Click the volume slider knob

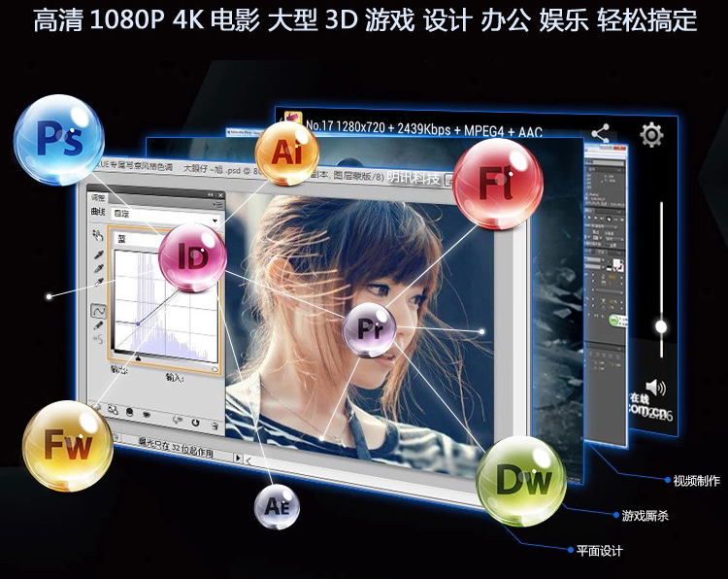tap(661, 326)
